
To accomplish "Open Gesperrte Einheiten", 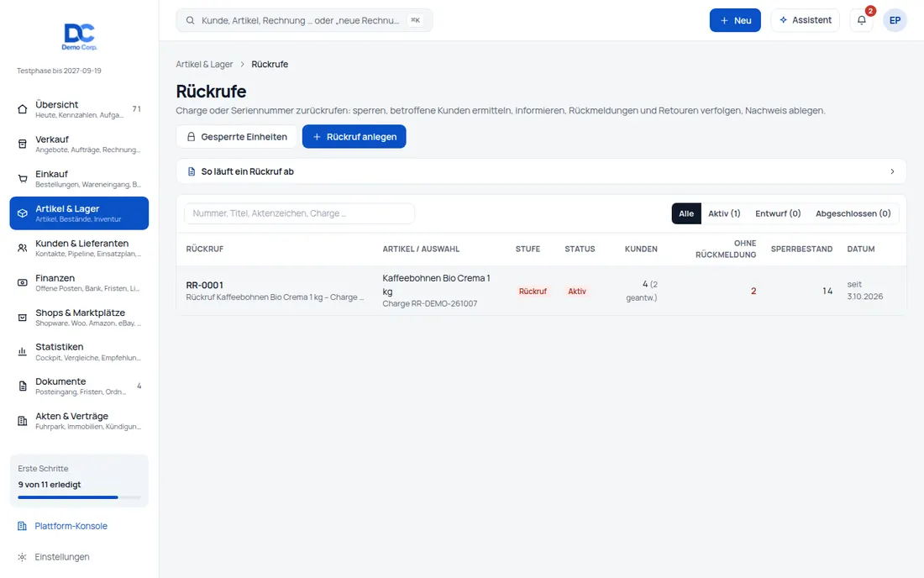I will tap(236, 137).
